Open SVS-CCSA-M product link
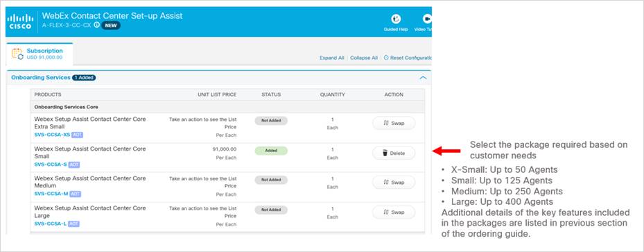 [x=51, y=194]
